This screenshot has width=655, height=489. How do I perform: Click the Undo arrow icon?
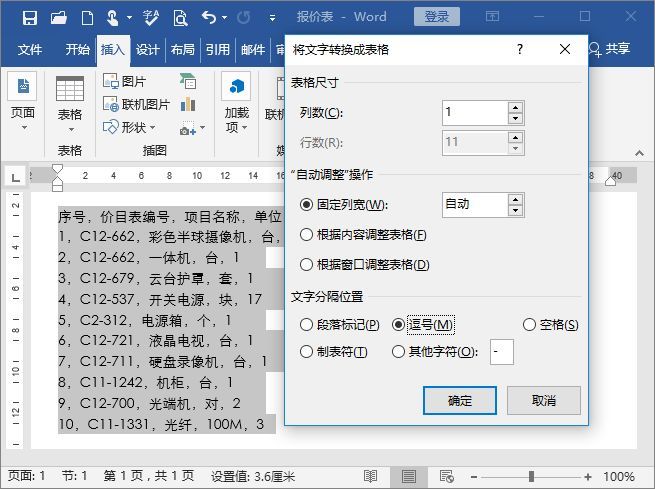tap(209, 18)
